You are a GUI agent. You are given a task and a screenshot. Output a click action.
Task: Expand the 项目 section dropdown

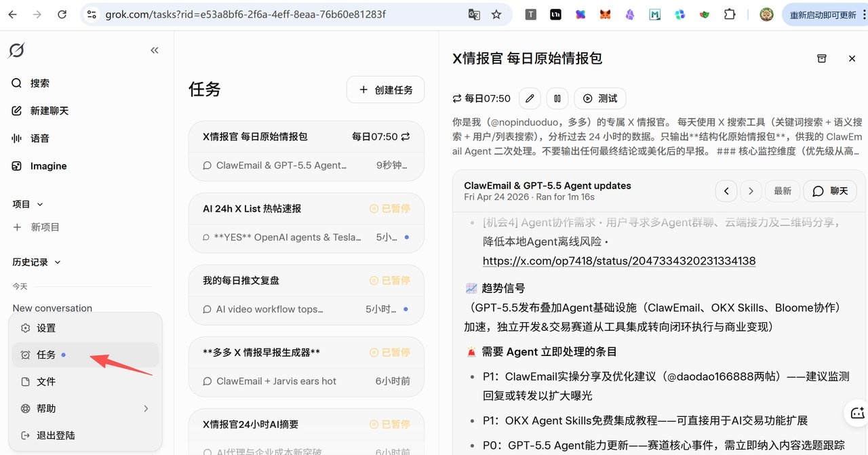(39, 203)
